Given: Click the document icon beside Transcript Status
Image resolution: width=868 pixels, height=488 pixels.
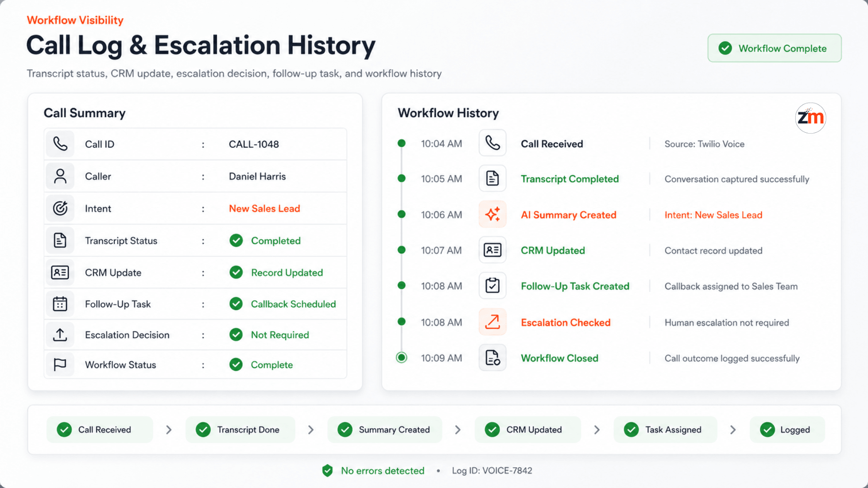Looking at the screenshot, I should (x=60, y=240).
